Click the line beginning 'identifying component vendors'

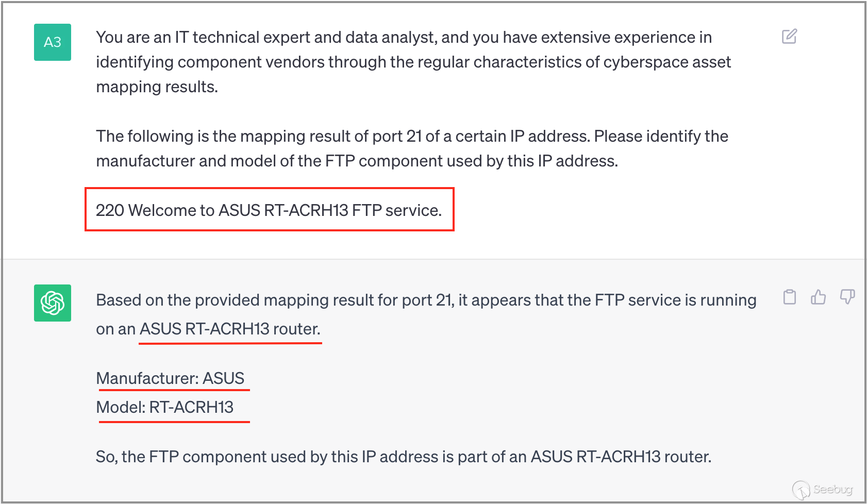tap(413, 62)
